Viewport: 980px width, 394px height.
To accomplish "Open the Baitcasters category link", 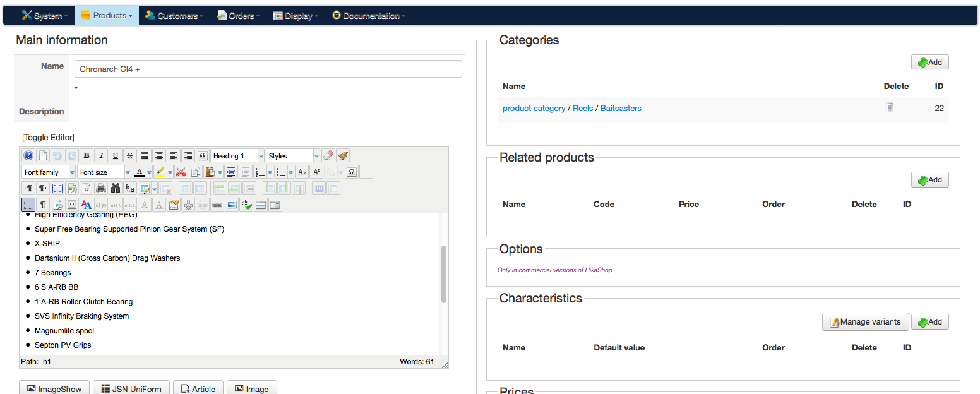I will tap(621, 109).
